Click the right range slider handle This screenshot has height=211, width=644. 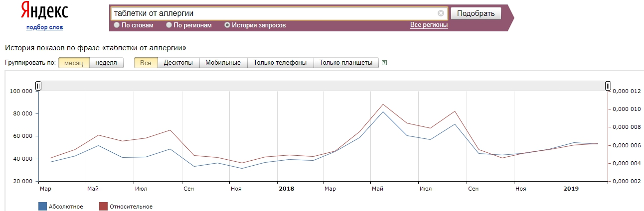pos(608,86)
